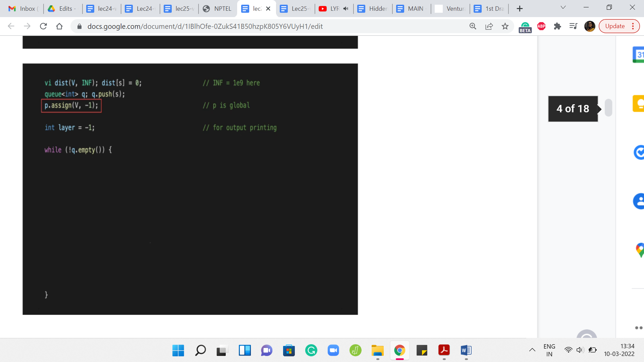Share this page via the share icon
644x362 pixels.
coord(489,26)
